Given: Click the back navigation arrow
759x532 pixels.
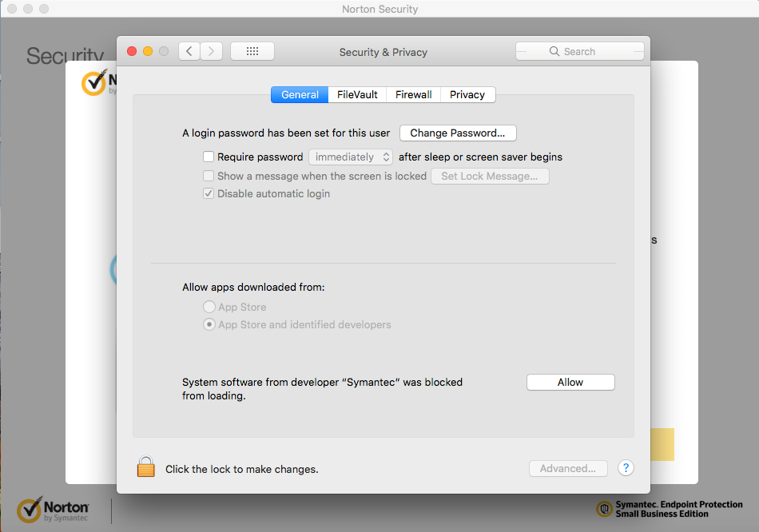Looking at the screenshot, I should (x=189, y=51).
